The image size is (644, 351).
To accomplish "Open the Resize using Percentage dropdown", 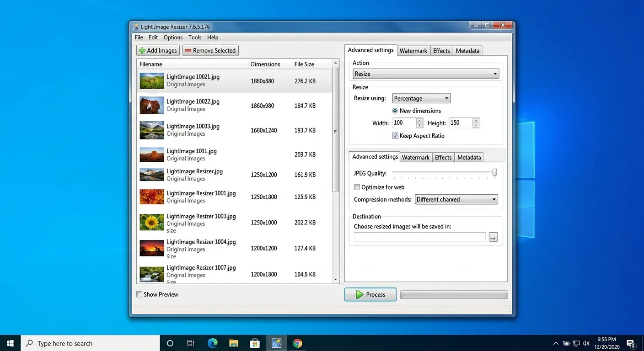I will click(421, 98).
